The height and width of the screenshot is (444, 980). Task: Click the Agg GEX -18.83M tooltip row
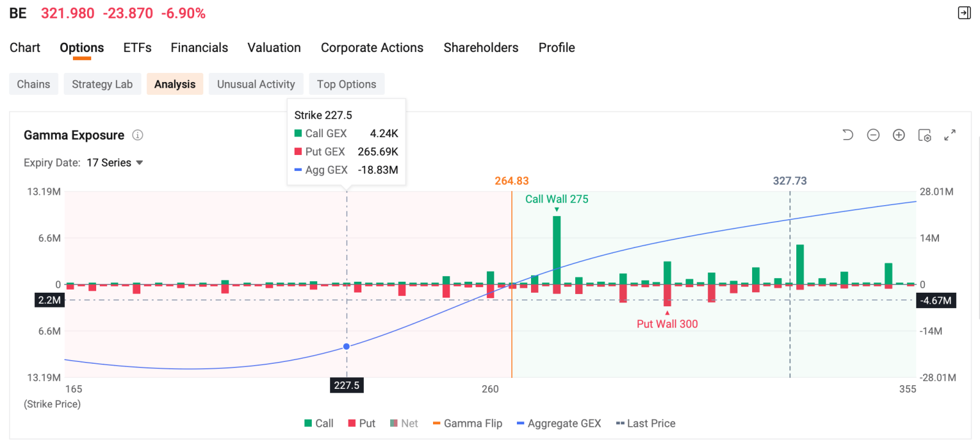[x=346, y=170]
